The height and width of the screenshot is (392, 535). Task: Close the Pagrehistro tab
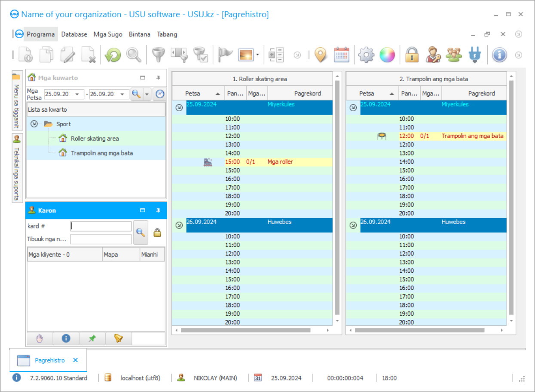[x=75, y=360]
